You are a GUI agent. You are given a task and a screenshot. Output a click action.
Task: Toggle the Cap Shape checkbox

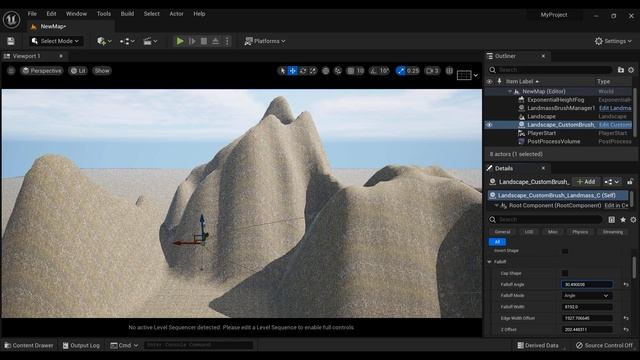click(565, 273)
